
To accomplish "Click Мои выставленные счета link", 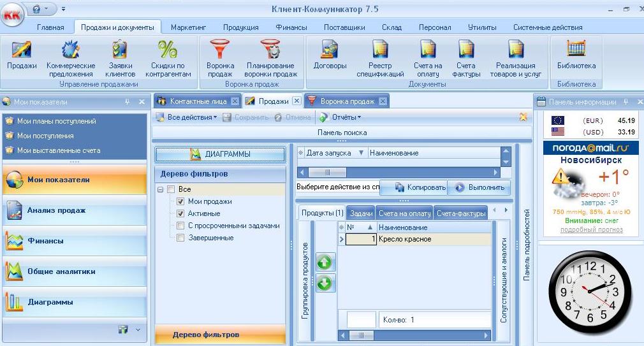I will pyautogui.click(x=59, y=150).
